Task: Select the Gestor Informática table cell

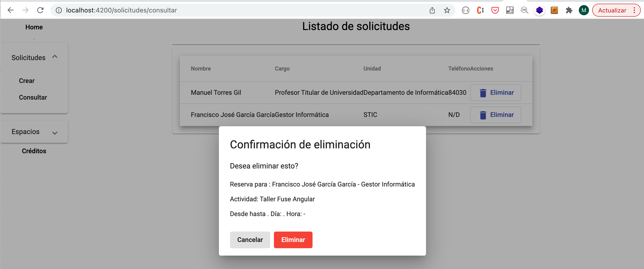Action: [302, 115]
